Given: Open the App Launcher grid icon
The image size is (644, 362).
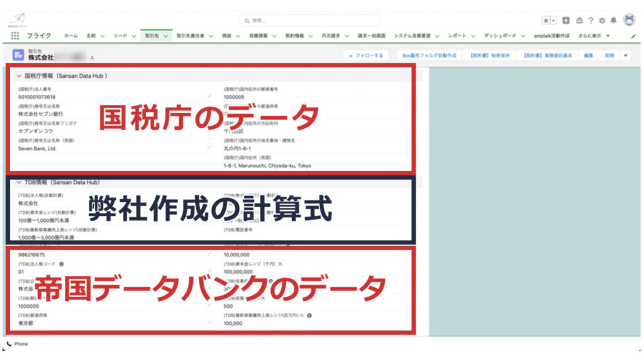Looking at the screenshot, I should tap(15, 36).
